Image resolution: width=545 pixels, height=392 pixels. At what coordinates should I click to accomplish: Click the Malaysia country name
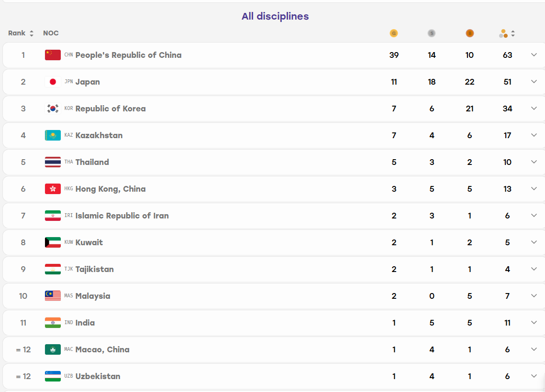click(93, 296)
